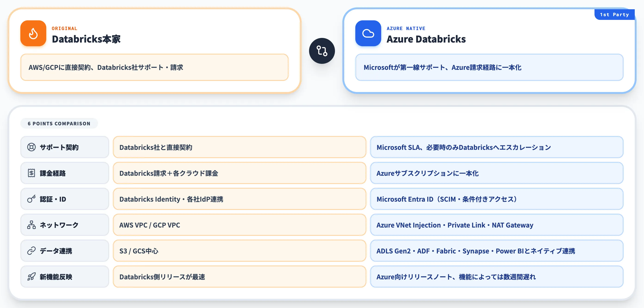This screenshot has height=308, width=644.
Task: Click the ORIGINAL label
Action: click(65, 28)
